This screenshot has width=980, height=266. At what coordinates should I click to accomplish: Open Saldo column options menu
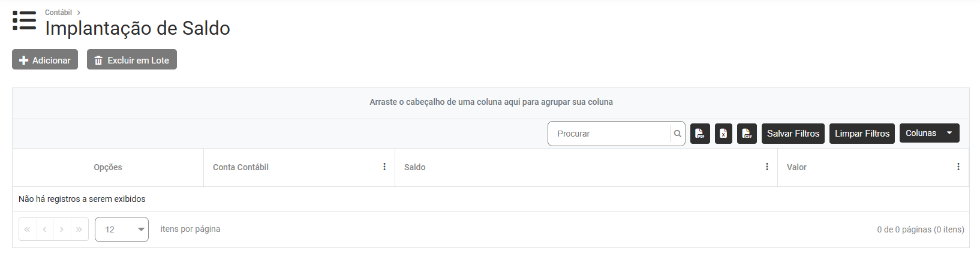[767, 167]
